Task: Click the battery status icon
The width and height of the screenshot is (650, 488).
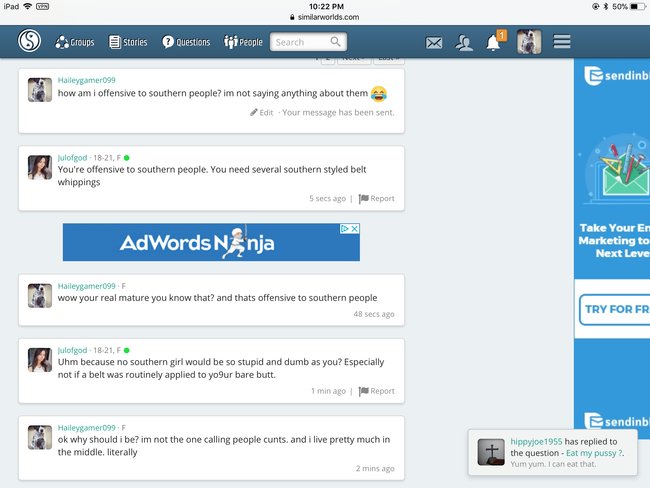Action: tap(638, 7)
